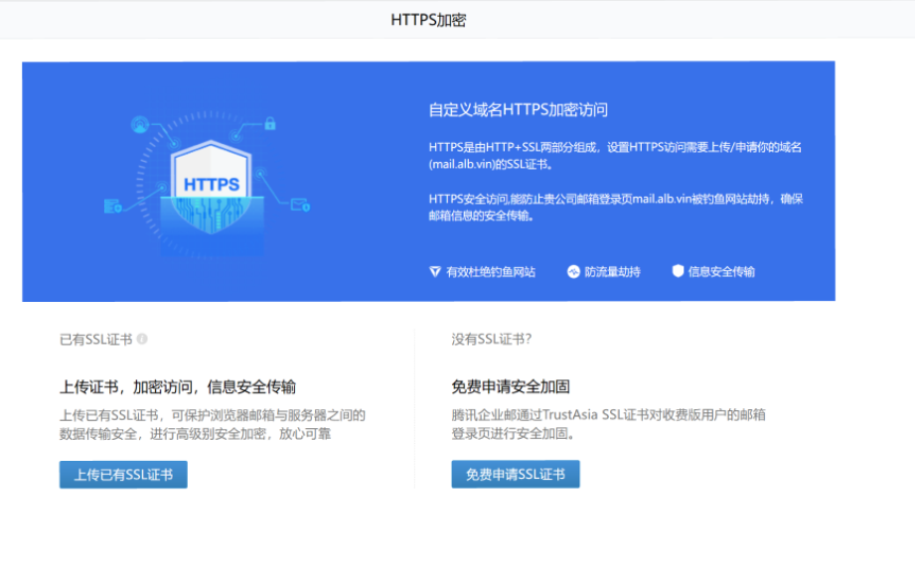This screenshot has width=915, height=588.
Task: Open the info tooltip next to 已有SSL证书
Action: [x=142, y=339]
